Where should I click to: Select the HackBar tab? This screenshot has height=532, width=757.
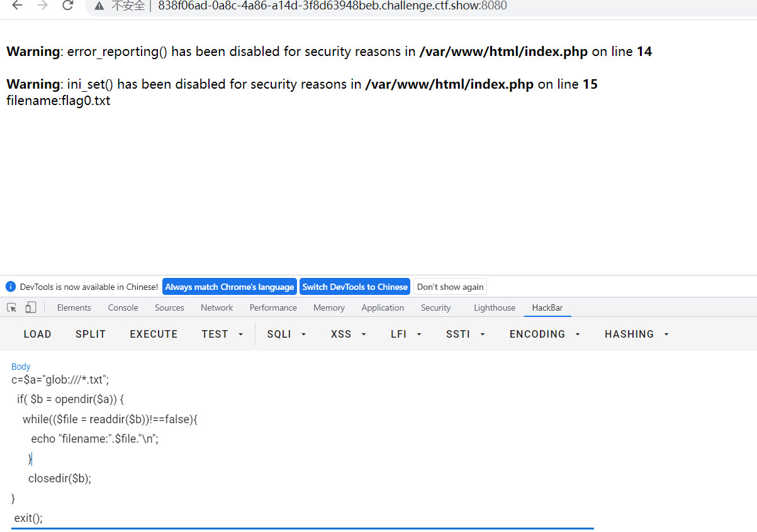tap(547, 308)
